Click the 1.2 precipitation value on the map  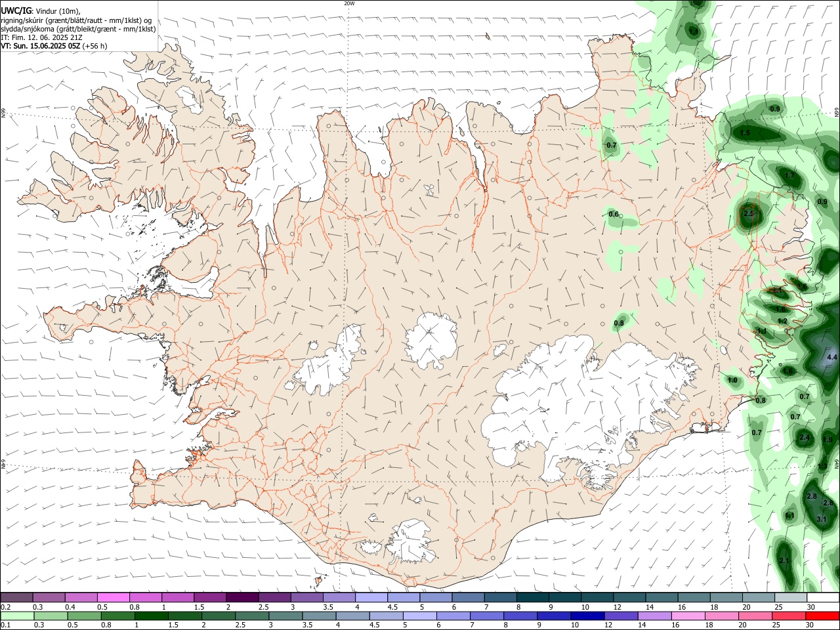(x=782, y=321)
